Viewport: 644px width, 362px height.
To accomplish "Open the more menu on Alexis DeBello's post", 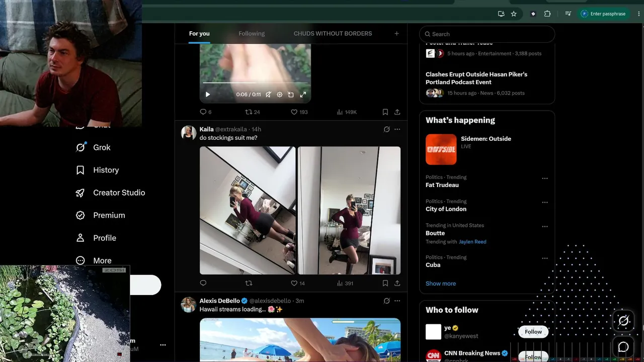I will tap(397, 301).
